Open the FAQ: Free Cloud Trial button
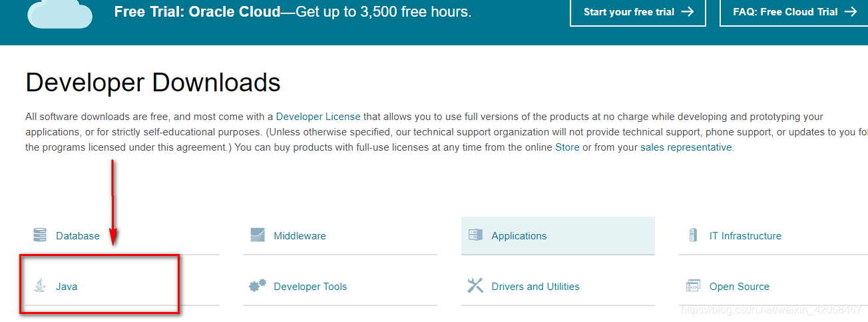 pos(793,11)
